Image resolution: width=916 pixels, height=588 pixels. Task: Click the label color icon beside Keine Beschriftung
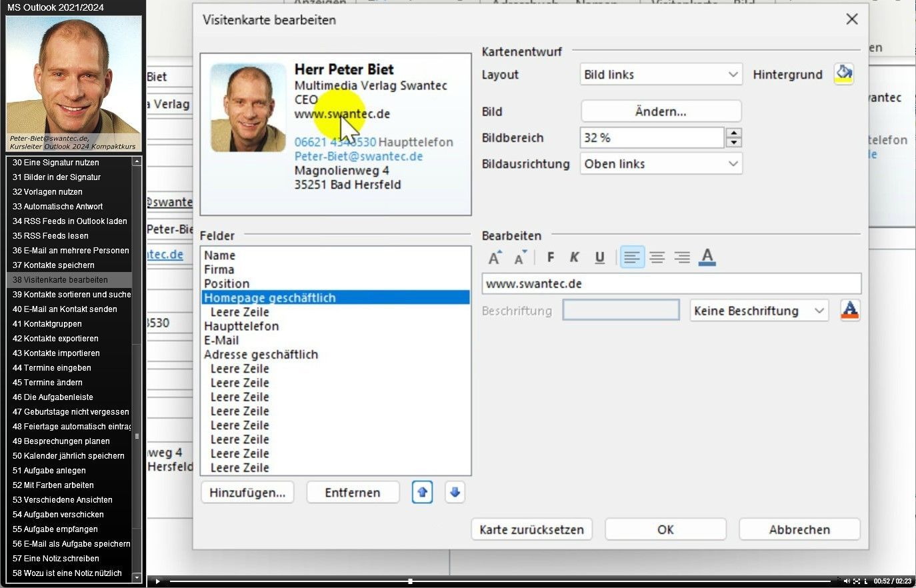click(x=849, y=311)
